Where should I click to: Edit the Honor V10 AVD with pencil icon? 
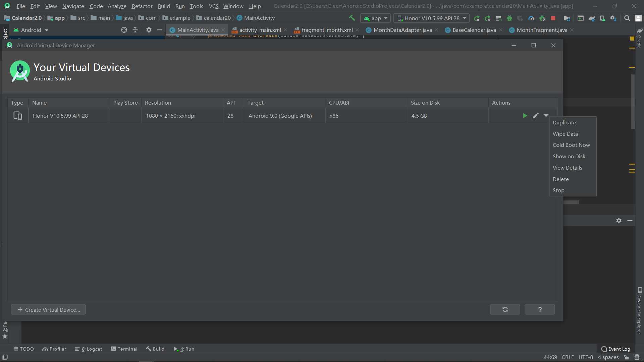tap(536, 116)
